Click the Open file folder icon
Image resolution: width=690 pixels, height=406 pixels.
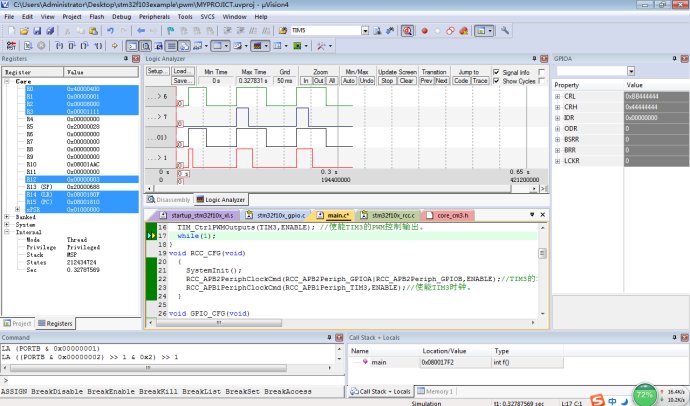(x=22, y=31)
